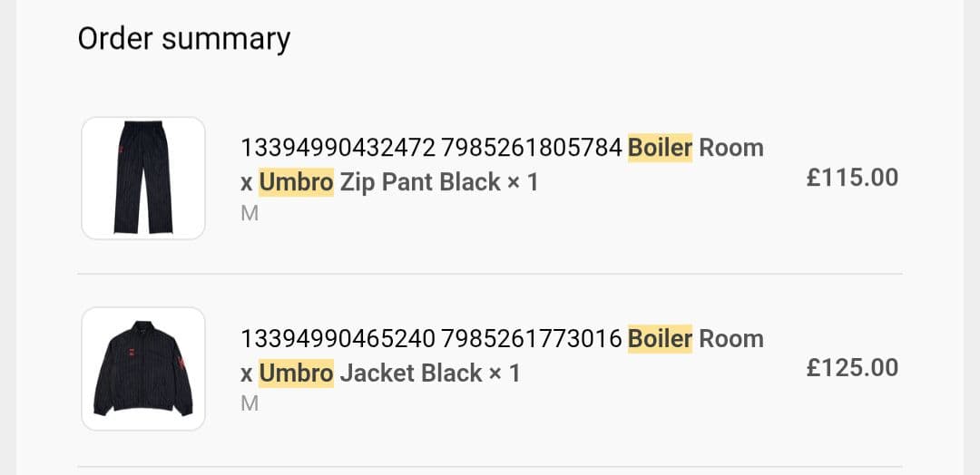Click the number 7985261805784 in first item
This screenshot has width=980, height=475.
534,148
